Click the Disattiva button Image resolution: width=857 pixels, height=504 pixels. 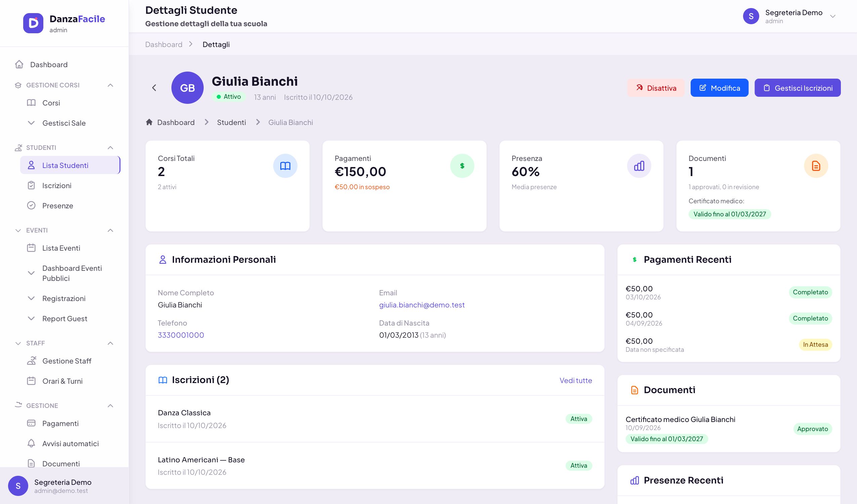[x=656, y=88]
